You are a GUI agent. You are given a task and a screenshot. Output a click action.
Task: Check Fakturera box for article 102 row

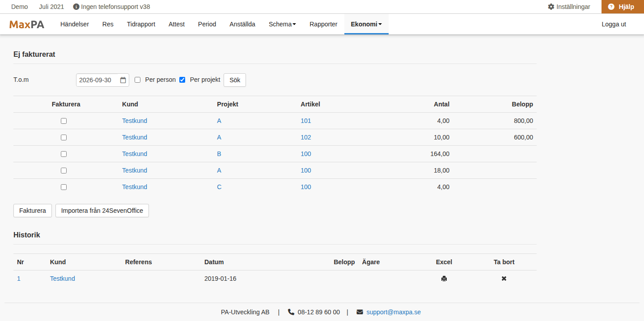[64, 138]
